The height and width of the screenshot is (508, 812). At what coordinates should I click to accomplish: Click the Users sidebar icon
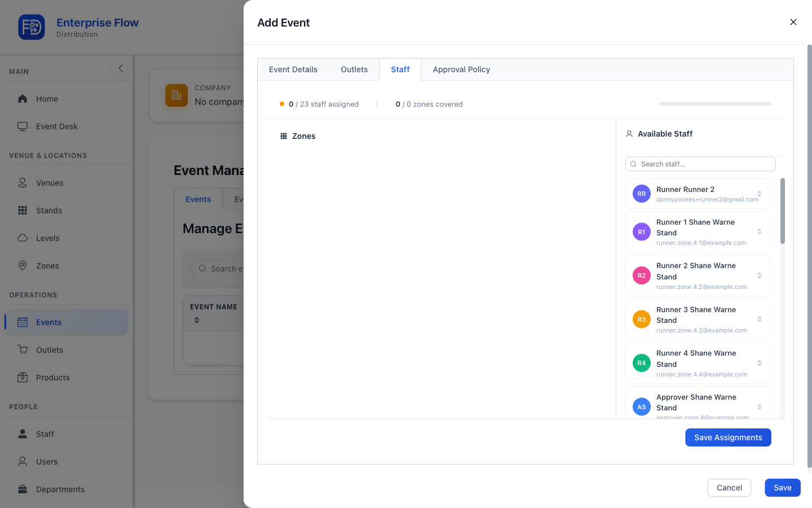(23, 461)
